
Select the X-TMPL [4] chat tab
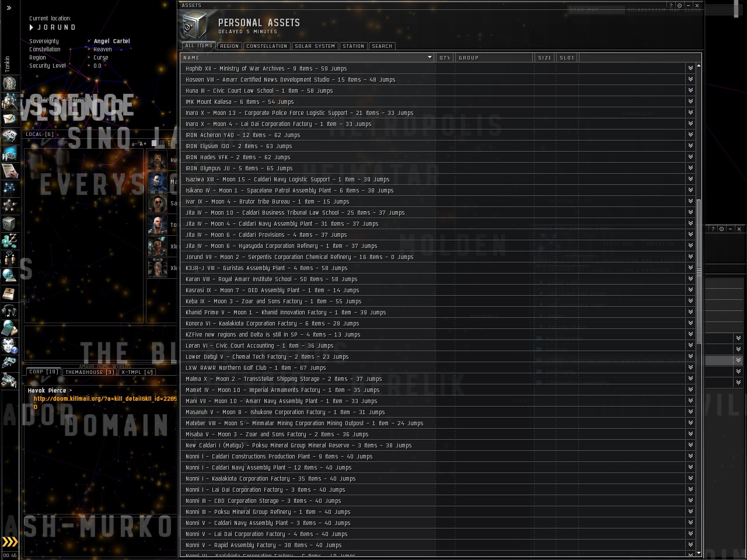coord(137,372)
